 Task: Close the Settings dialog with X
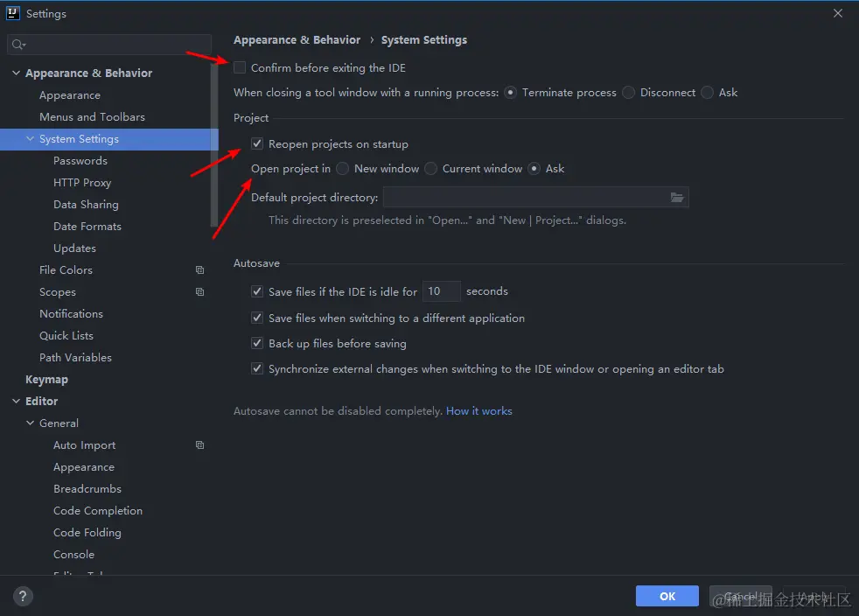[x=838, y=13]
